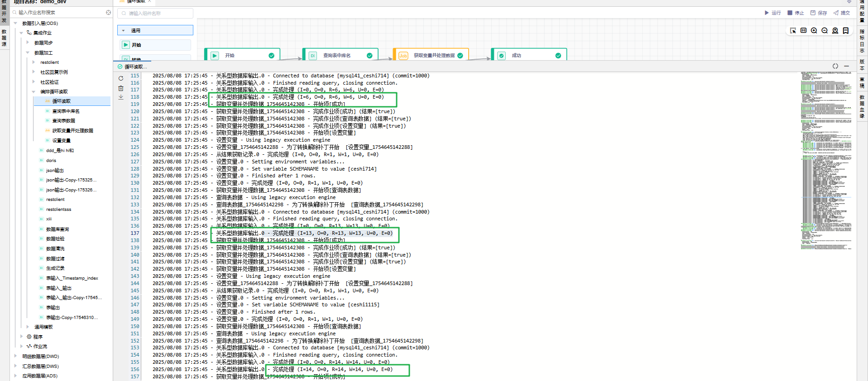The image size is (868, 381).
Task: Click the status check on 查询表中库名 node
Action: coord(369,56)
